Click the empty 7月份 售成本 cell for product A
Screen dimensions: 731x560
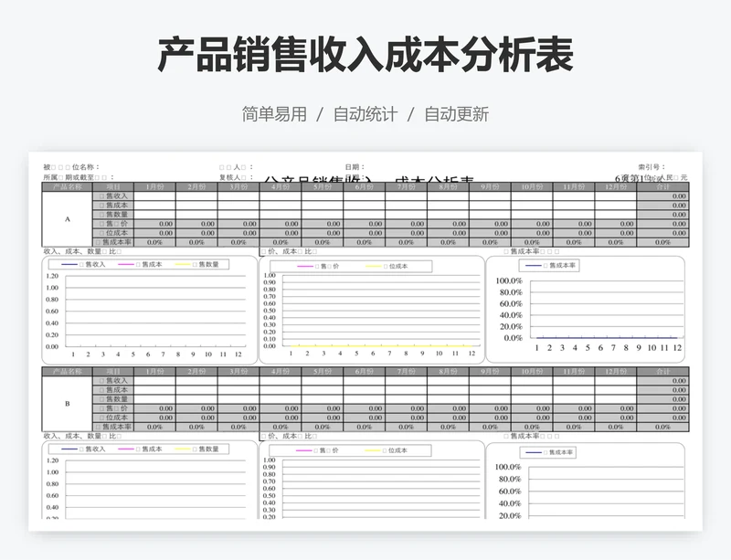point(406,206)
